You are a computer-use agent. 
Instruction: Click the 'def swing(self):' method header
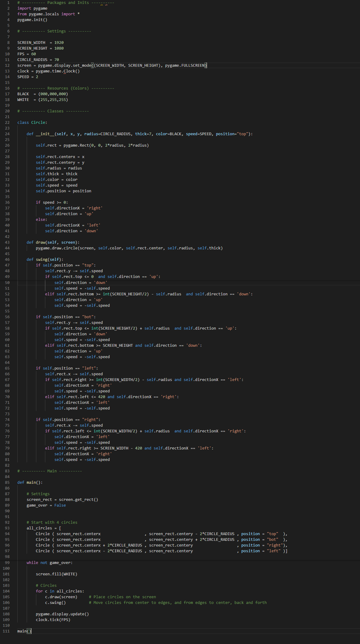(x=45, y=260)
